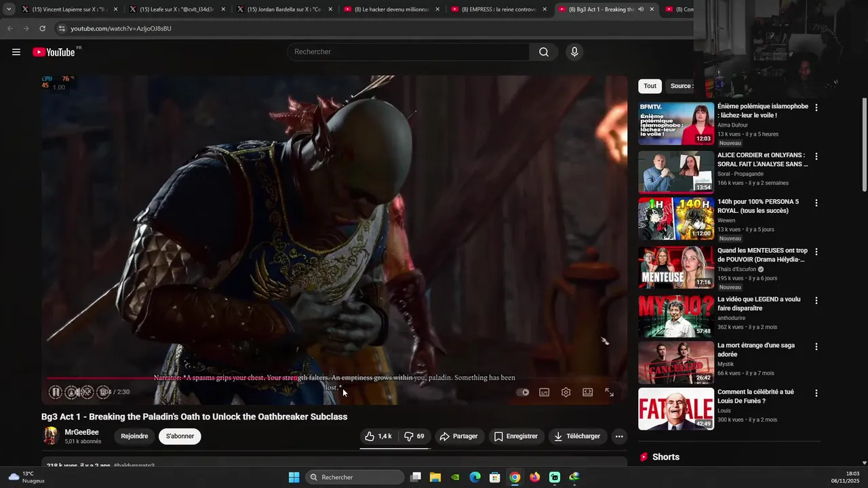Mute audio icon on Bg3 Act 1 tab
Viewport: 868px width, 488px height.
click(641, 9)
